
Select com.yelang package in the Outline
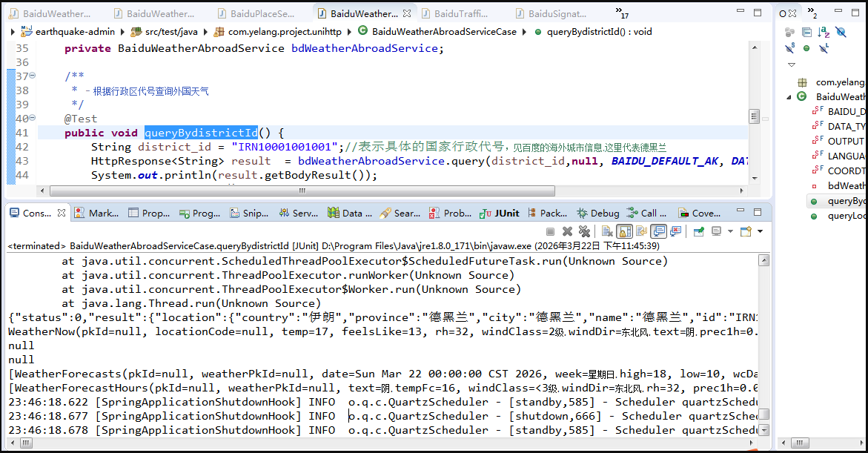coord(840,82)
